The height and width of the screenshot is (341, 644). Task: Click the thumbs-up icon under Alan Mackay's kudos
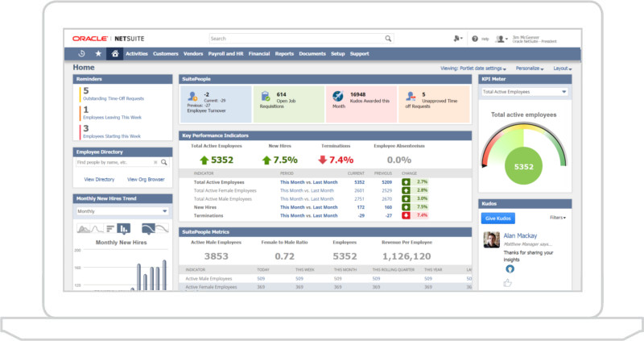pos(508,283)
